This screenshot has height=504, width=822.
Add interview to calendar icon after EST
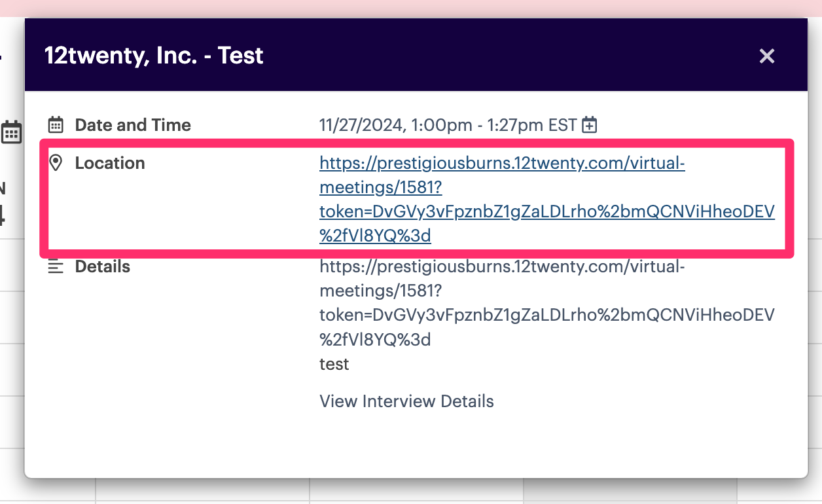(590, 125)
